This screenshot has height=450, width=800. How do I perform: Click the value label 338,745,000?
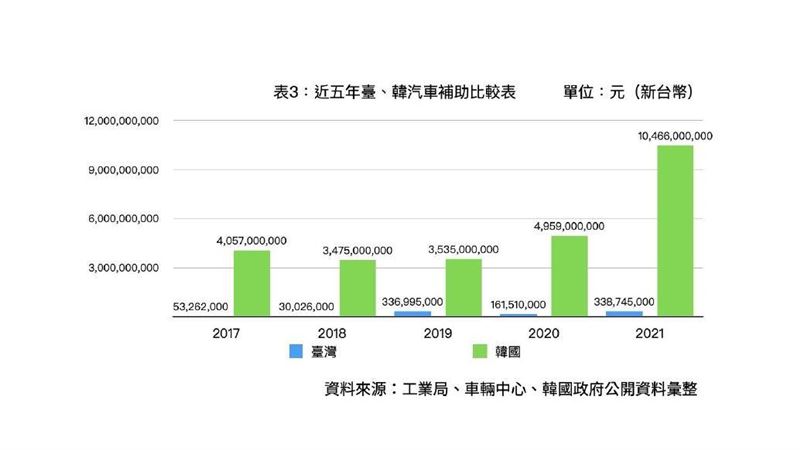(623, 302)
